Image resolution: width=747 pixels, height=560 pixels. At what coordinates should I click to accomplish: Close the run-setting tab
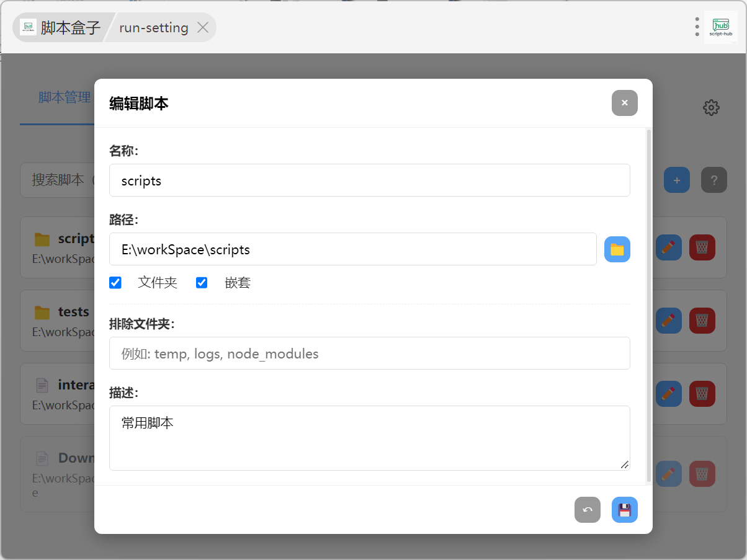(x=202, y=28)
